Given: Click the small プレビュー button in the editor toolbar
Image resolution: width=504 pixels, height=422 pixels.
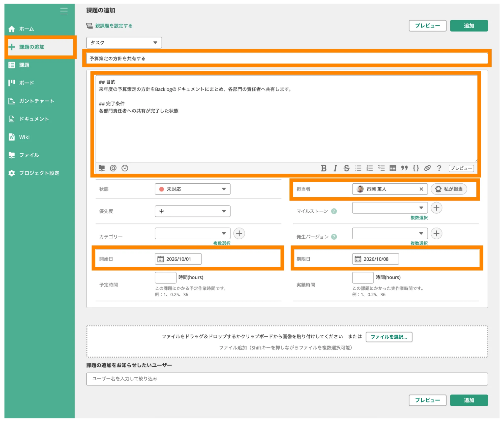Looking at the screenshot, I should 461,168.
